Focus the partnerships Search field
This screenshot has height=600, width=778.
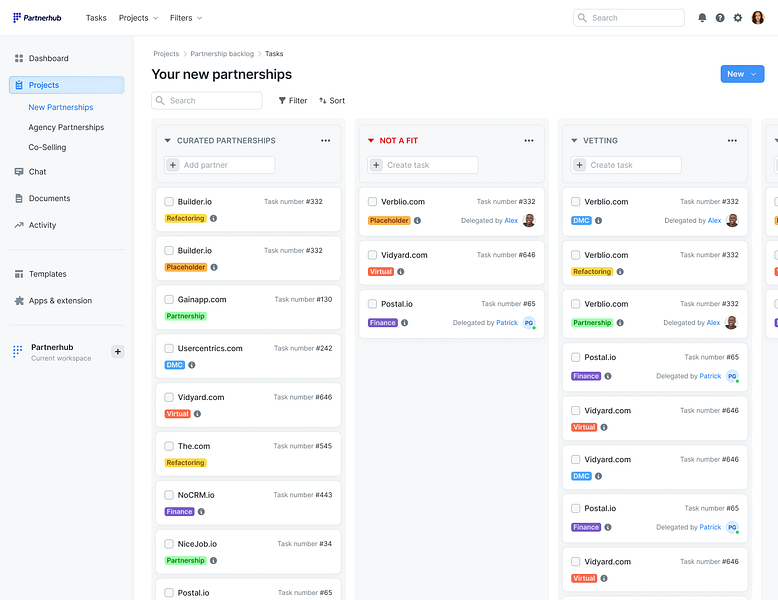pos(207,101)
